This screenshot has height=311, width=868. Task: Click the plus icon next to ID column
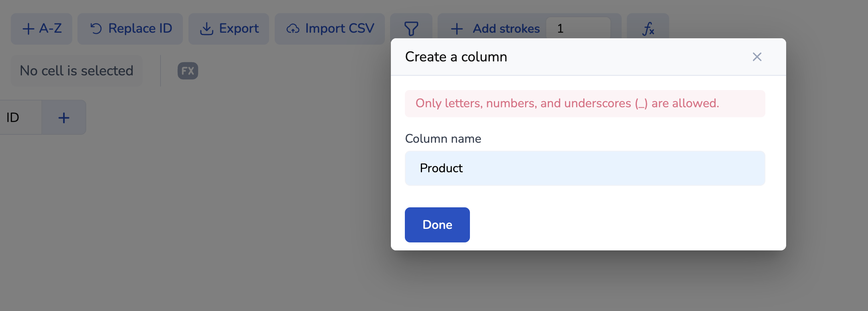64,118
